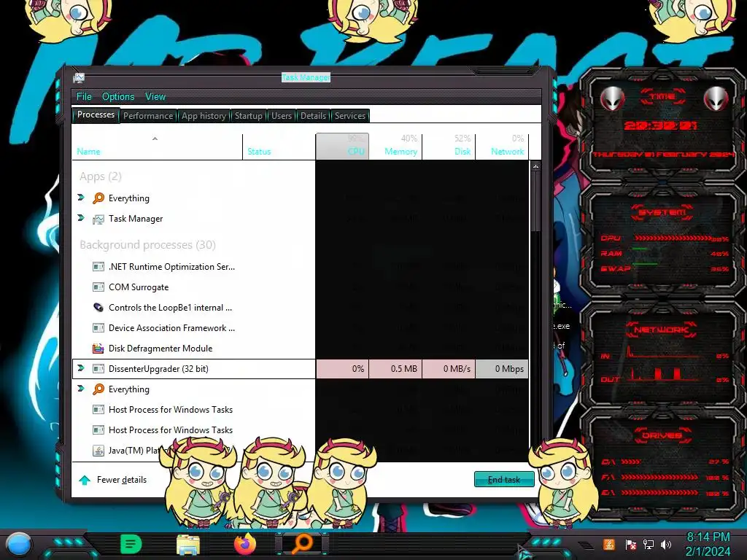Select the .NET Runtime Optimization Ser... process name

[x=171, y=267]
